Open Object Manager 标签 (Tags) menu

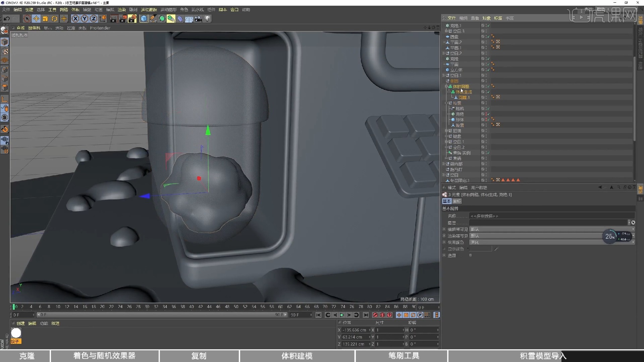click(498, 18)
